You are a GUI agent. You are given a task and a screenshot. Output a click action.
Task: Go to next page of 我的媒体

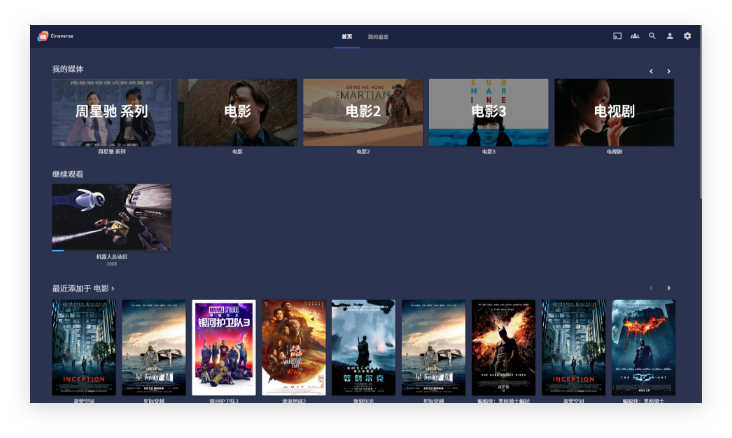tap(669, 71)
